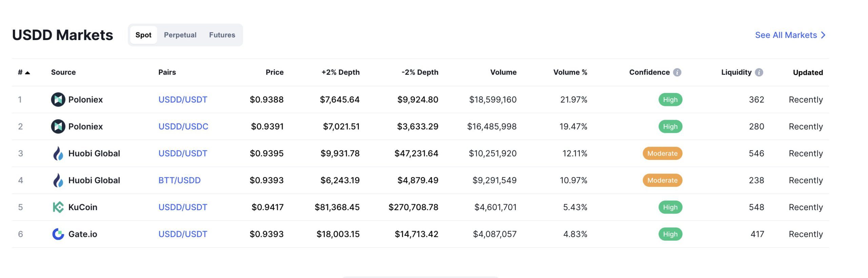
Task: Click the High badge in the Gate.io row
Action: [670, 234]
